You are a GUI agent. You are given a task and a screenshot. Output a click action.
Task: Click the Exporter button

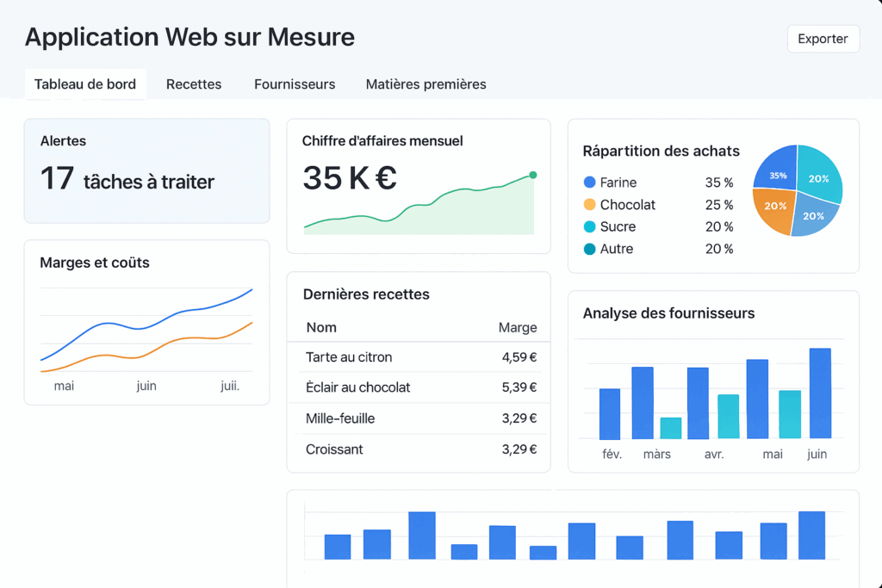(x=823, y=39)
